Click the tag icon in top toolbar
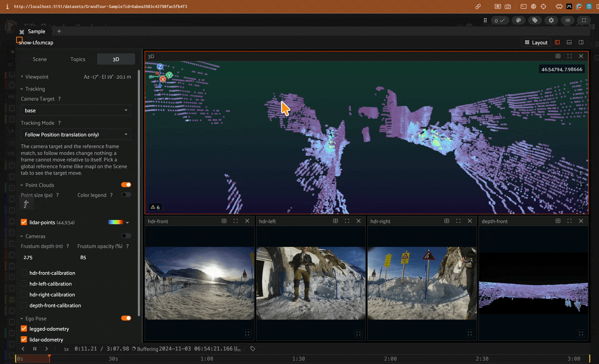Image resolution: width=599 pixels, height=364 pixels. coord(535,20)
